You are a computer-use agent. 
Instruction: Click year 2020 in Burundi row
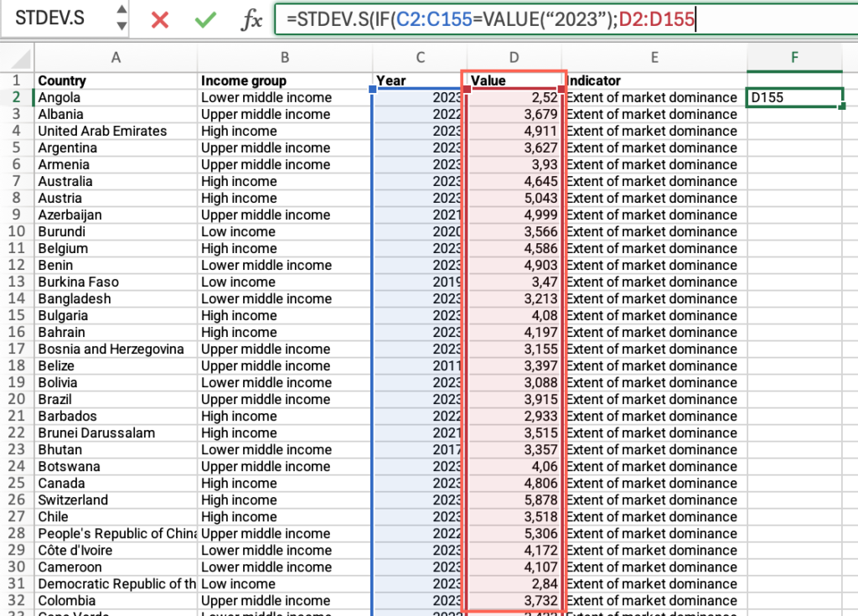420,231
